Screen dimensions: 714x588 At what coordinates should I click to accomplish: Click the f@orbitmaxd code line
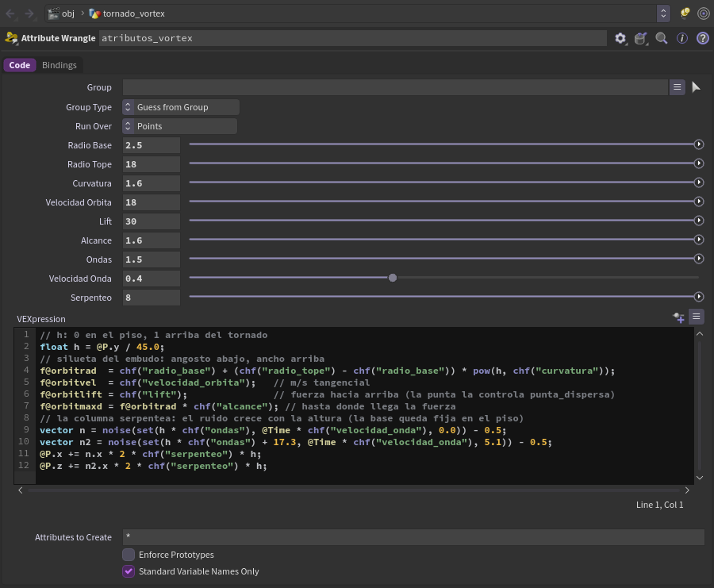[248, 406]
